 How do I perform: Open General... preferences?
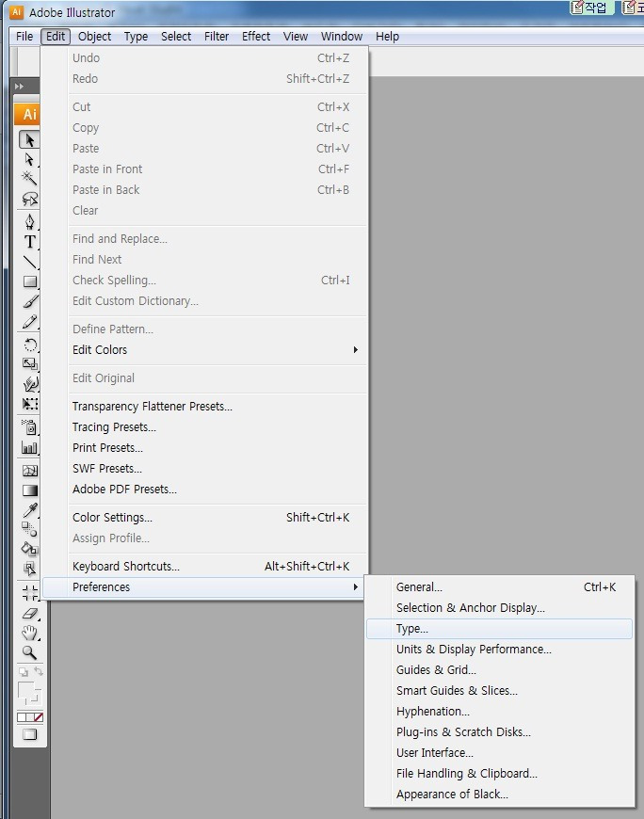point(499,587)
